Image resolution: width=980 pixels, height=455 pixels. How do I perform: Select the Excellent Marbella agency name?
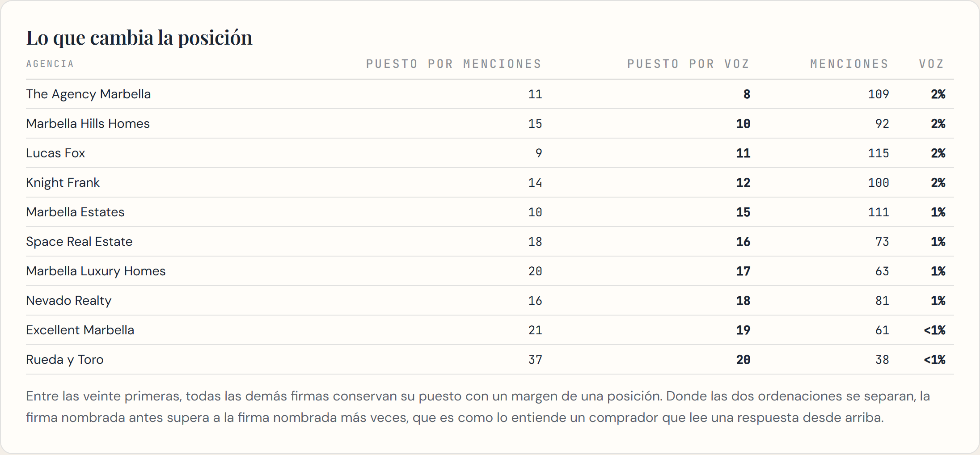coord(80,330)
